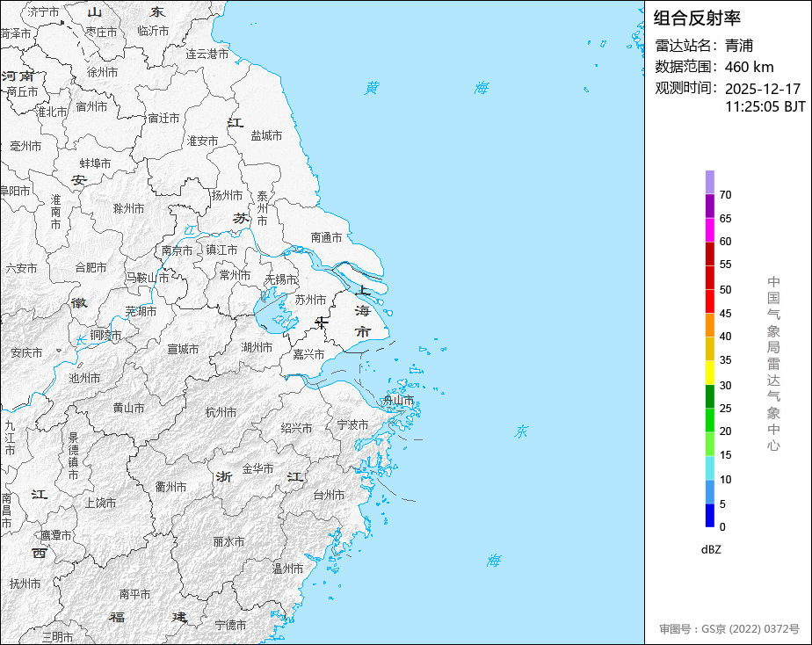Click the 连云港市 city label
812x645 pixels.
[207, 54]
